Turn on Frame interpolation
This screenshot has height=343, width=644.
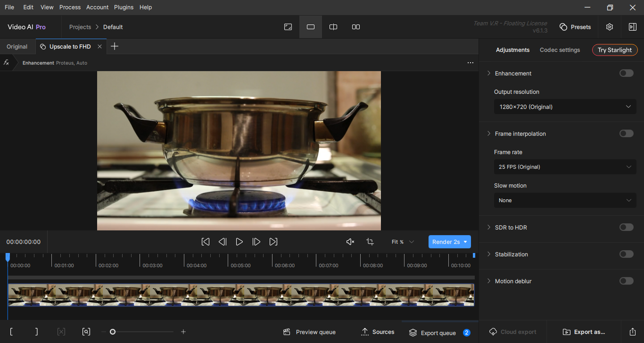pos(626,133)
